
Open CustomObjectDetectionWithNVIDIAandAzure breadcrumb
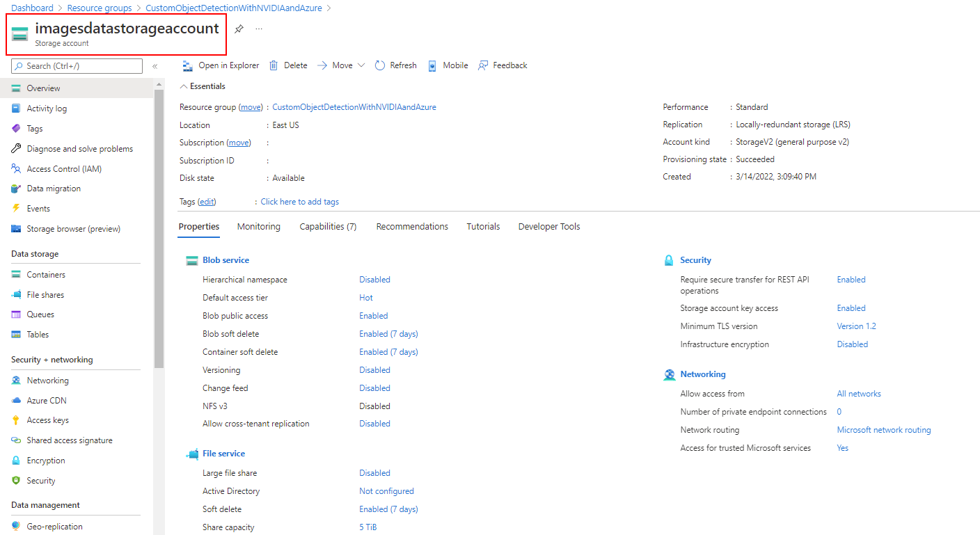click(235, 8)
